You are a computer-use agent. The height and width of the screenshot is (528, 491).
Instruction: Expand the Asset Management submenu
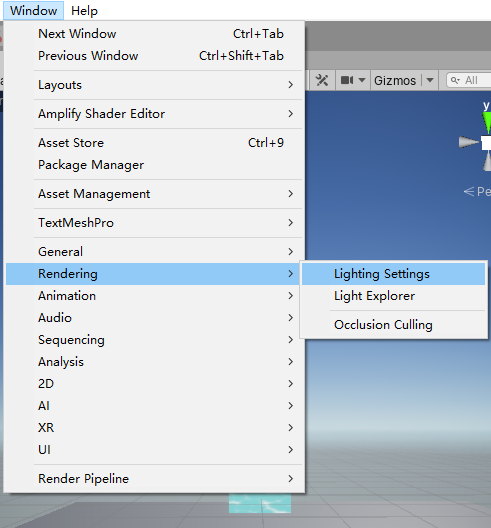click(x=155, y=194)
